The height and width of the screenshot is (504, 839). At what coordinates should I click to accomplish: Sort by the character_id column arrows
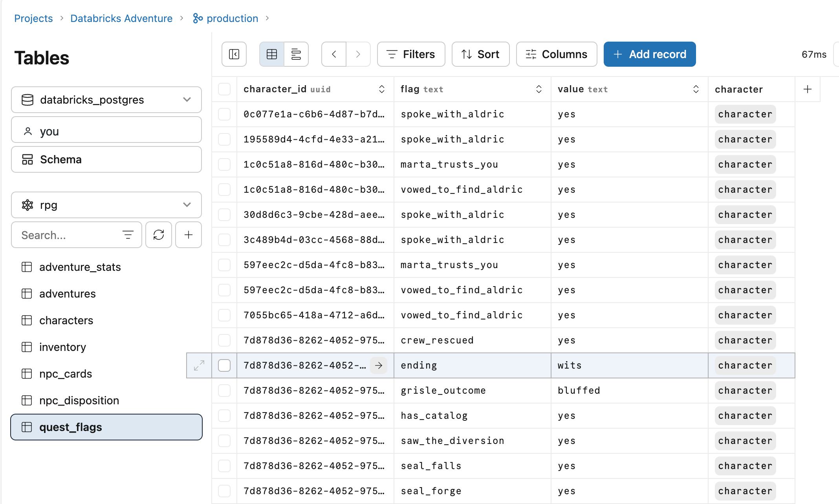click(x=382, y=89)
